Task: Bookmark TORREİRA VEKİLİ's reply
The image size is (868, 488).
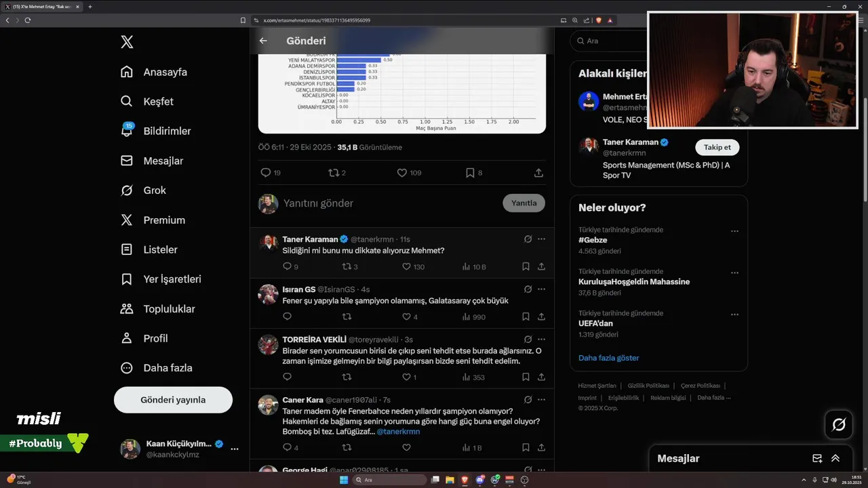Action: click(526, 377)
